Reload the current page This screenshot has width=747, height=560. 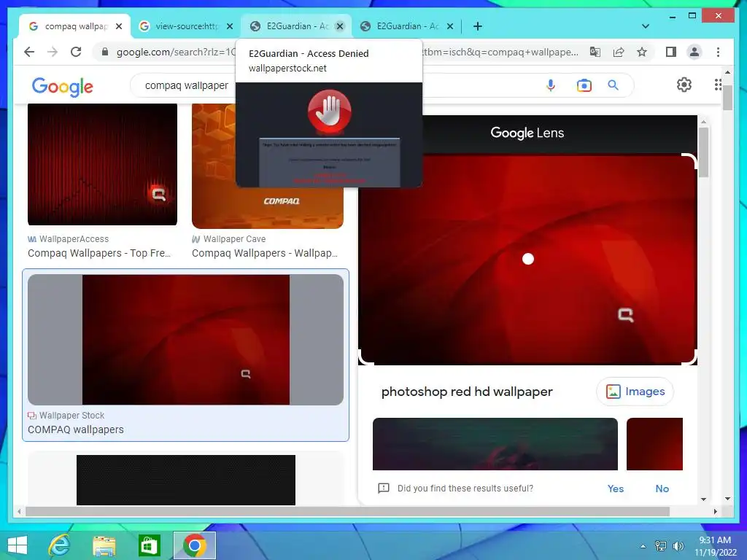[76, 52]
